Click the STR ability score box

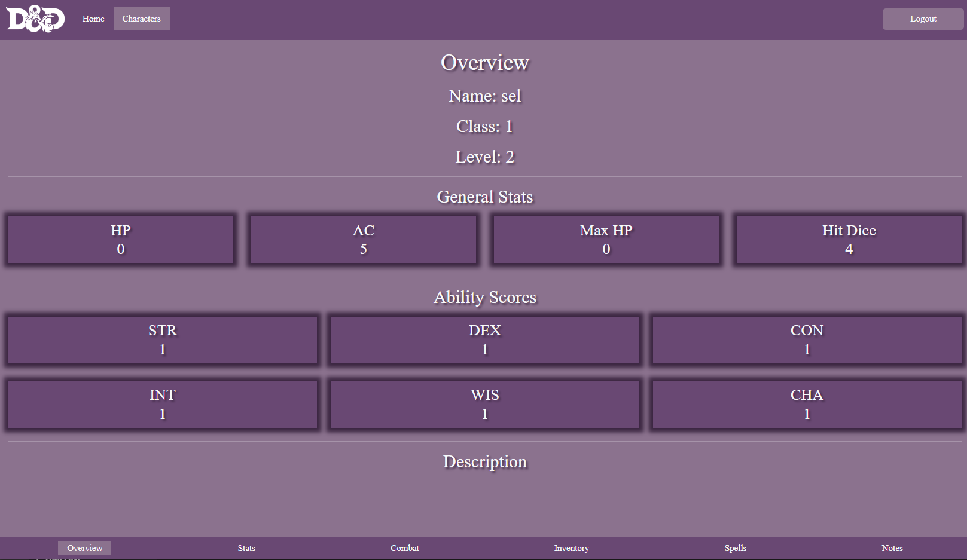click(163, 340)
